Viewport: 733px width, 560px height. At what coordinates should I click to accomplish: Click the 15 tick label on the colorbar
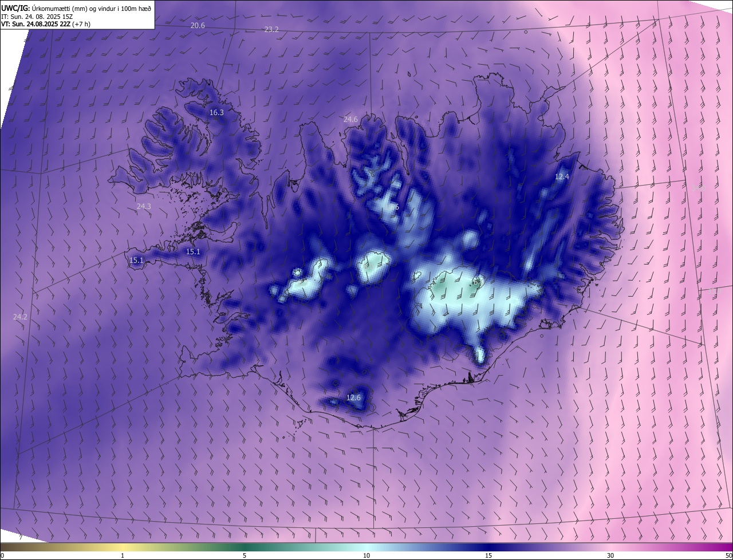click(488, 555)
